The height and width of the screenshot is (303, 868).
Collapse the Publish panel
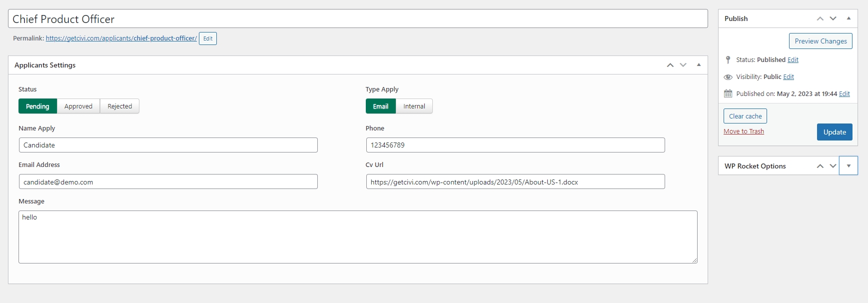(x=849, y=18)
